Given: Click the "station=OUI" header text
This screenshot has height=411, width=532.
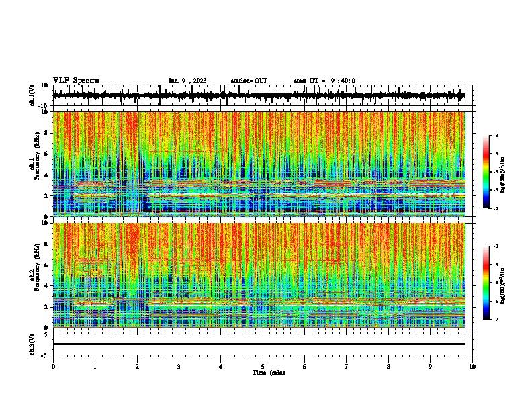Looking at the screenshot, I should pyautogui.click(x=249, y=81).
